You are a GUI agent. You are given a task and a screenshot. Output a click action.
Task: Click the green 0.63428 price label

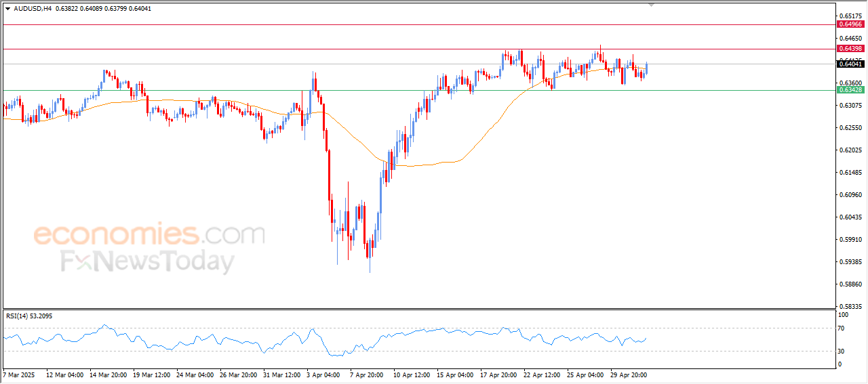[851, 90]
